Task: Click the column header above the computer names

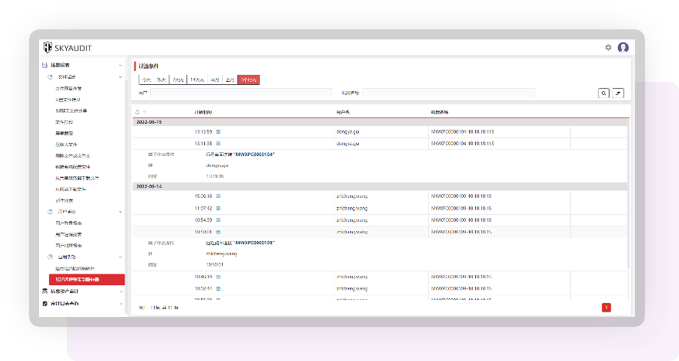Action: (440, 112)
